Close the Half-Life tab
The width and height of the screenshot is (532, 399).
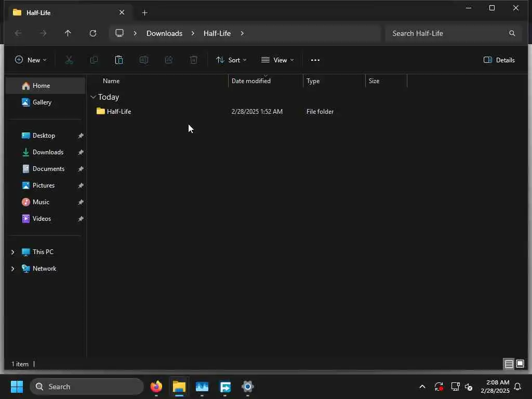pos(122,12)
